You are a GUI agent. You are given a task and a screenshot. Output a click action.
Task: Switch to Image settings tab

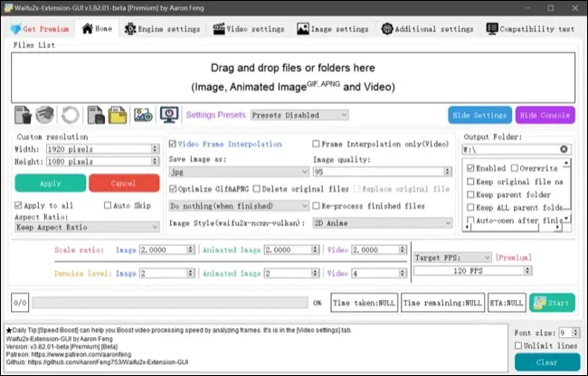tap(333, 29)
